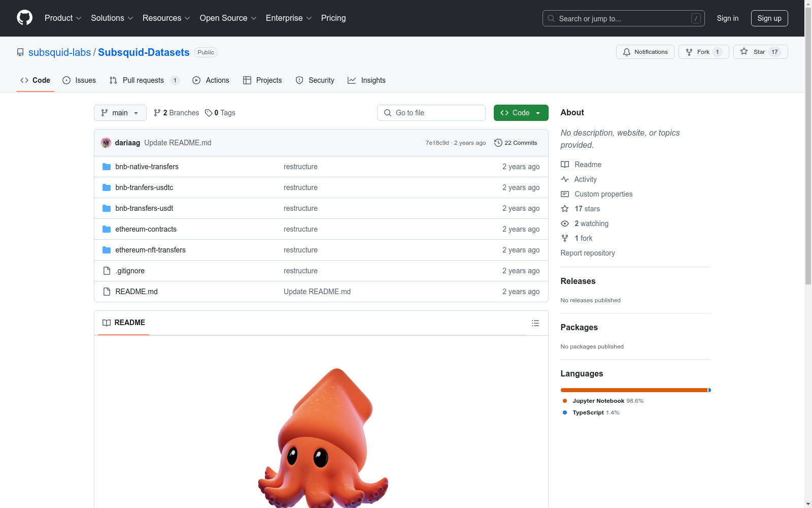Click dariaag's avatar image

(106, 143)
